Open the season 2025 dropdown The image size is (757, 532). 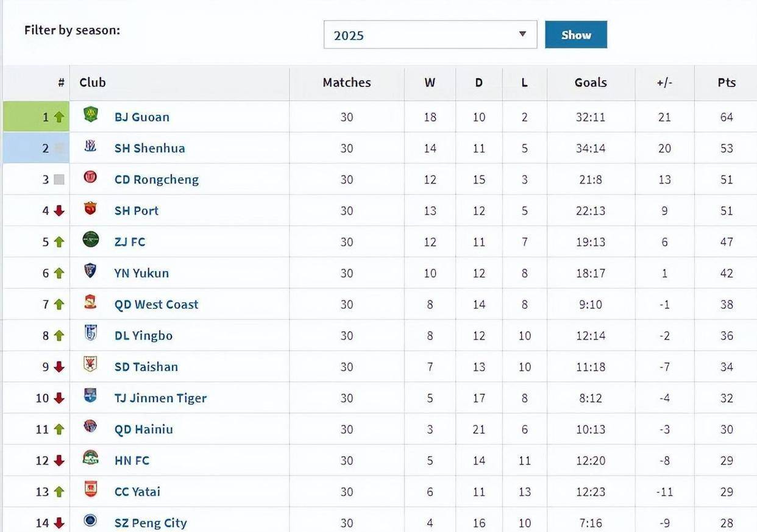430,35
